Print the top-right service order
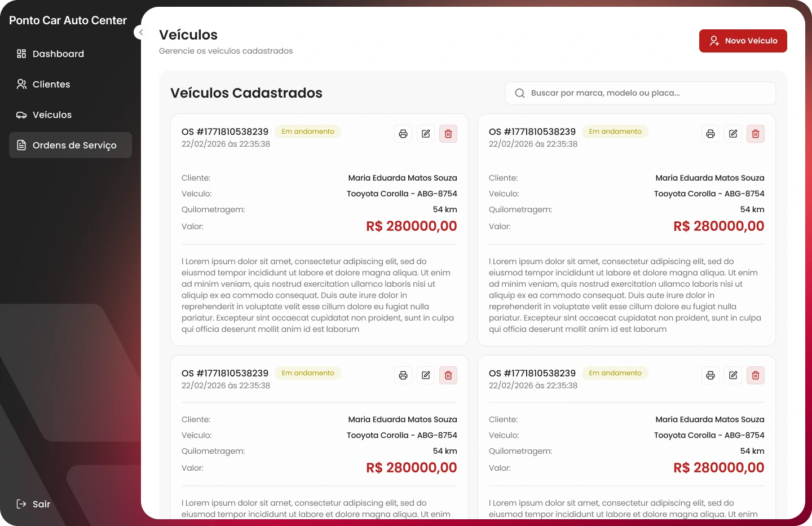Screen dimensions: 812x526 (710, 134)
